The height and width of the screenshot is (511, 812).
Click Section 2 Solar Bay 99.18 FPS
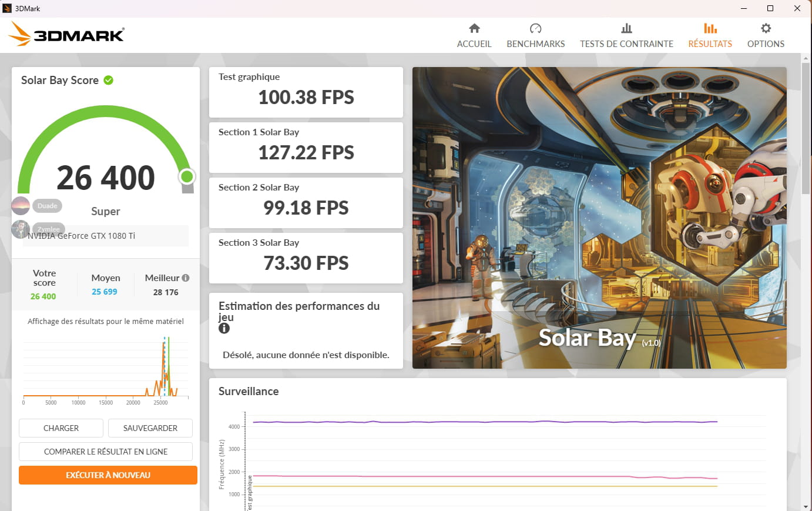point(306,203)
